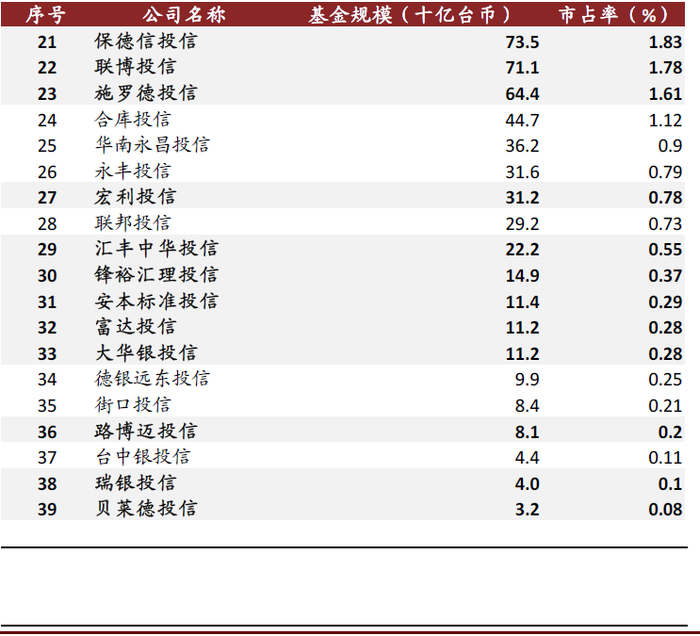Click market share value 0.21

click(665, 406)
